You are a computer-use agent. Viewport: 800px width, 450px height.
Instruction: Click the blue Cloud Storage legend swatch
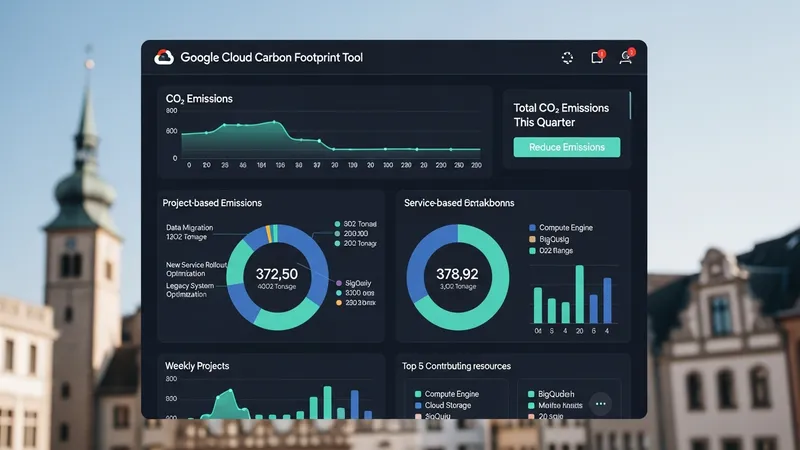tap(418, 405)
